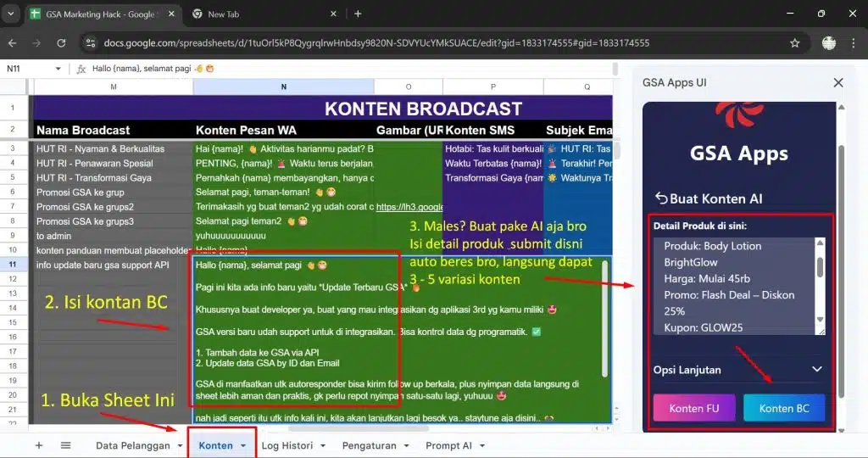This screenshot has width=868, height=458.
Task: Select the 'KONTEN BROADCAST' title cell
Action: coord(423,109)
